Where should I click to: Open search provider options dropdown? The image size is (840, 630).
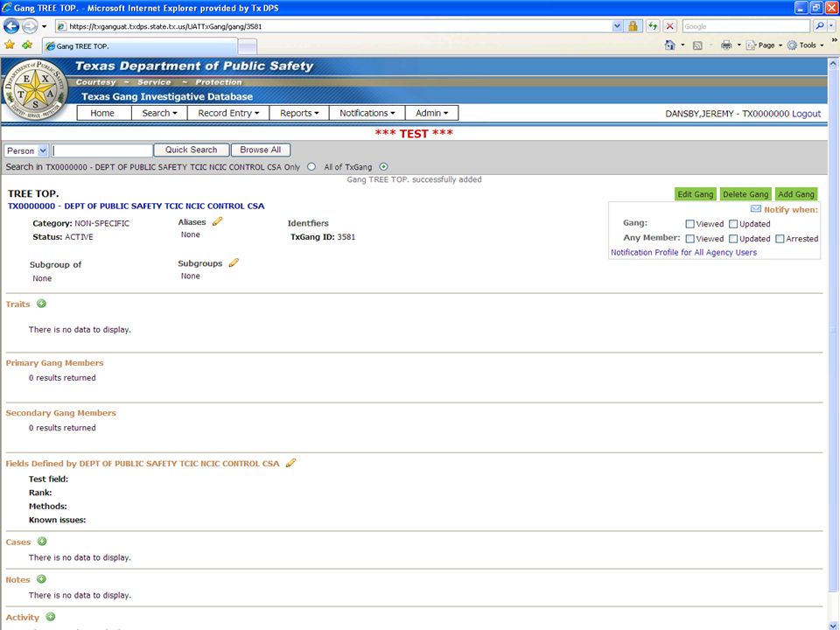tap(831, 25)
